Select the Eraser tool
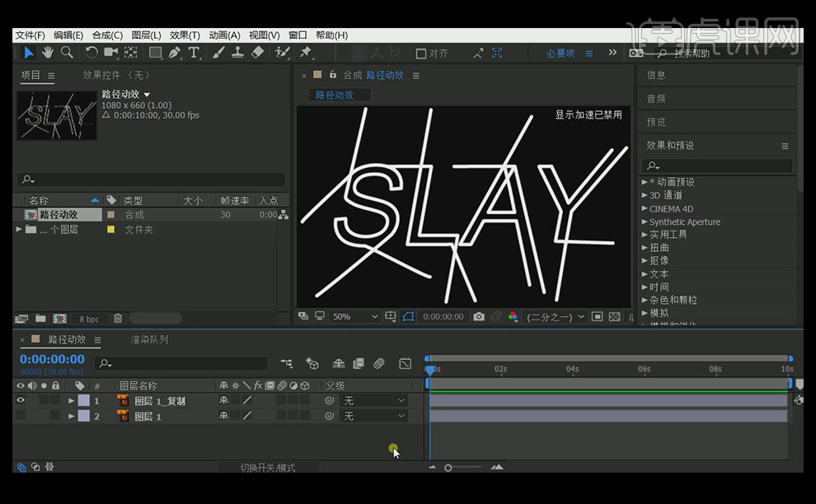816x504 pixels. pos(257,53)
